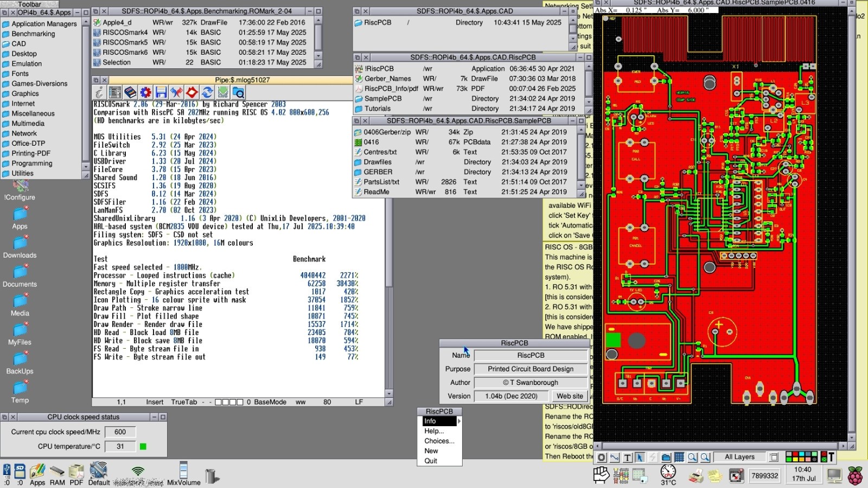Click the Current cpu clock speed field showing 600

[x=120, y=432]
